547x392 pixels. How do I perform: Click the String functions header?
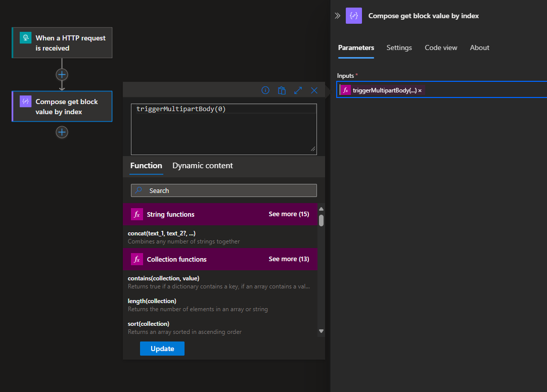[220, 214]
